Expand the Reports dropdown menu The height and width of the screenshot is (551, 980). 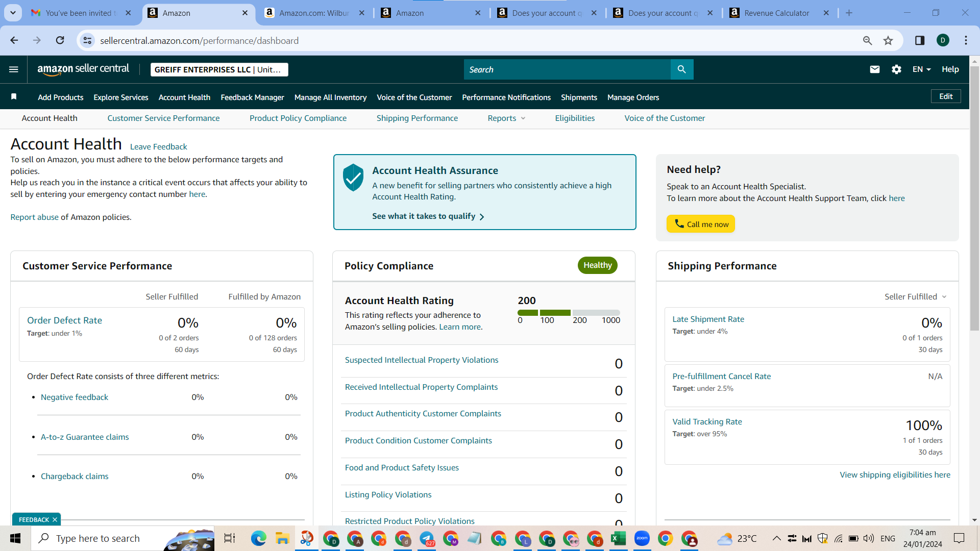[506, 118]
